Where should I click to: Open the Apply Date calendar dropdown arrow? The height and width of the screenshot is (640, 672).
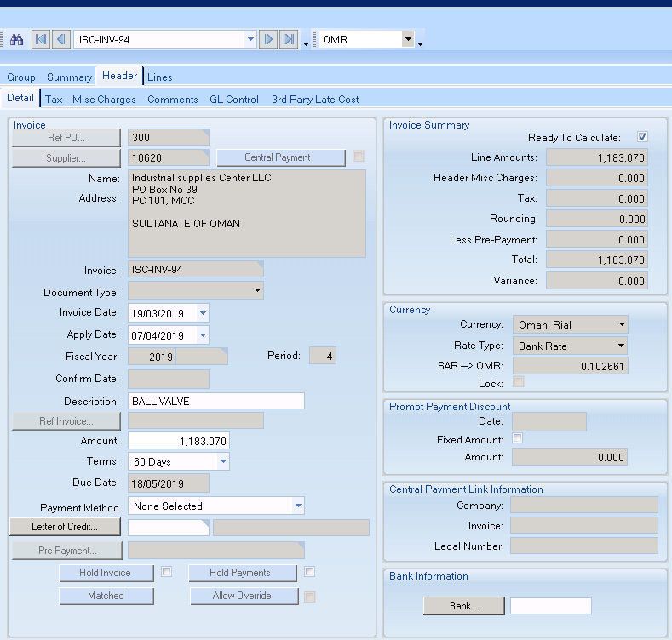click(202, 335)
